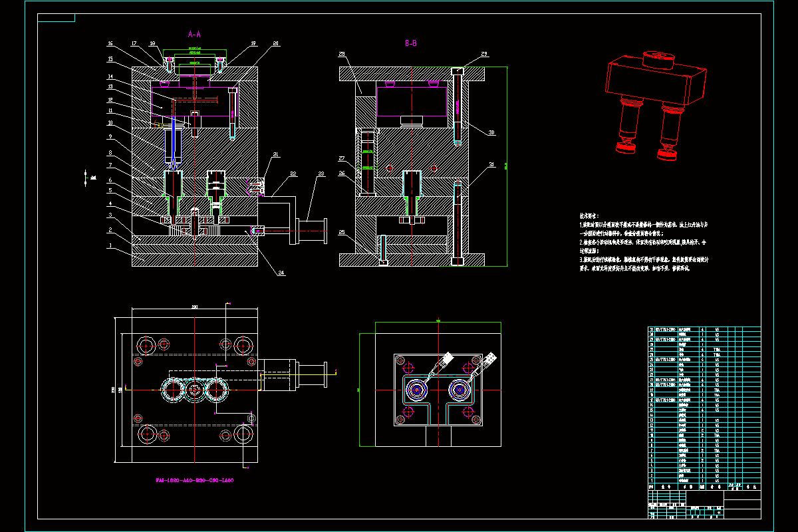Viewport: 798px width, 532px height.
Task: Click part balloon number 10
Action: pos(110,123)
